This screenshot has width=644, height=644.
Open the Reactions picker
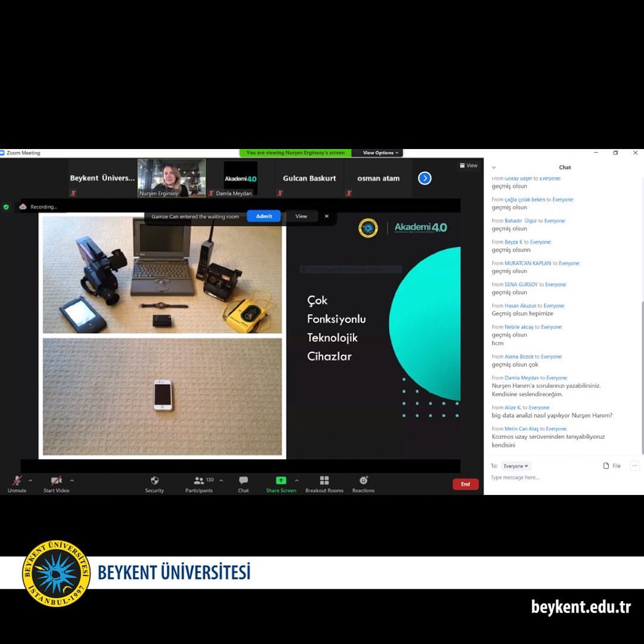364,484
